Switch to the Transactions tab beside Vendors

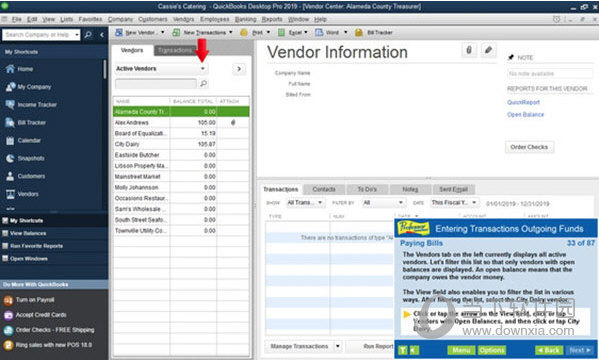click(175, 50)
